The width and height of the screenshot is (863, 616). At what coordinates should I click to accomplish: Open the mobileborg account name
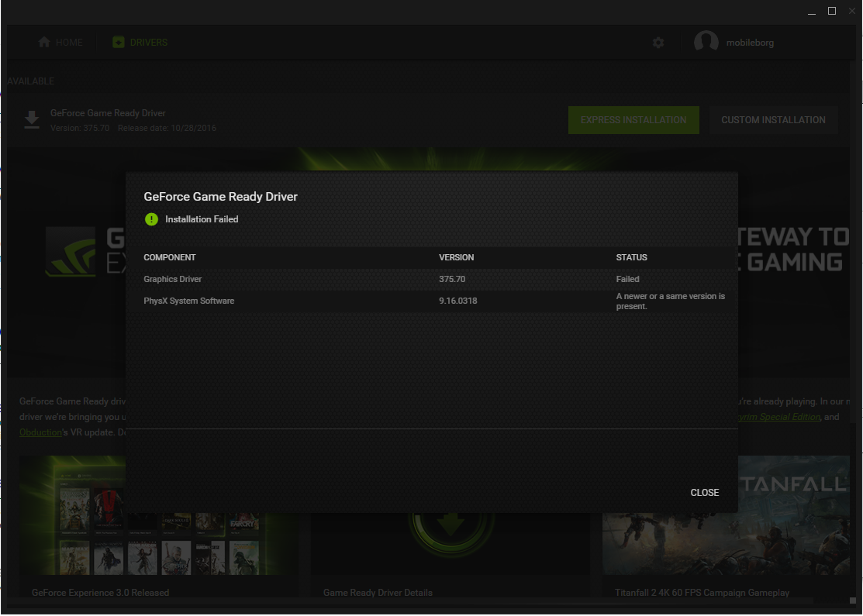click(x=750, y=43)
